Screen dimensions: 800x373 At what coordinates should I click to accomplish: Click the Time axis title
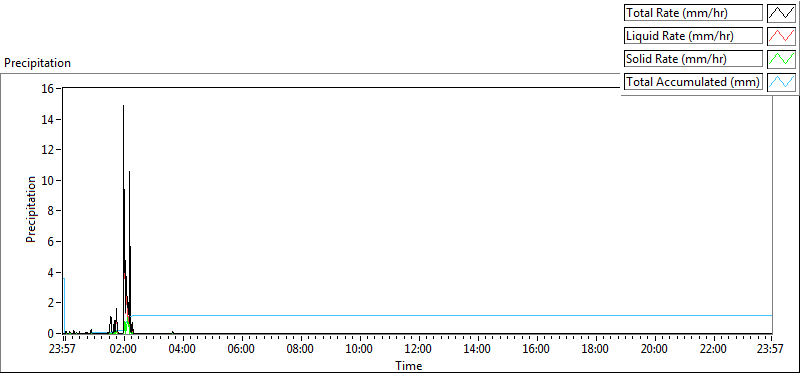coord(409,365)
